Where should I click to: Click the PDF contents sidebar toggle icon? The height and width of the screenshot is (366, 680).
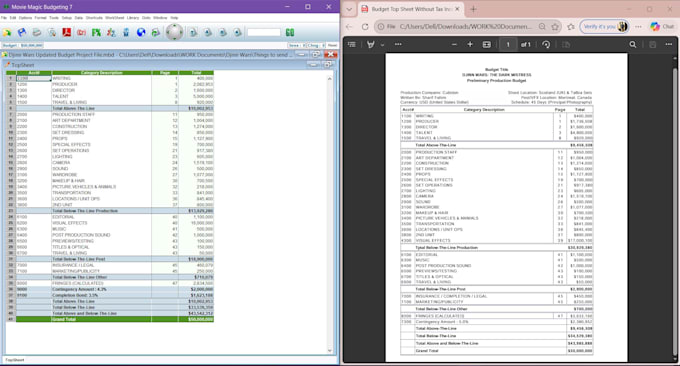[x=352, y=44]
